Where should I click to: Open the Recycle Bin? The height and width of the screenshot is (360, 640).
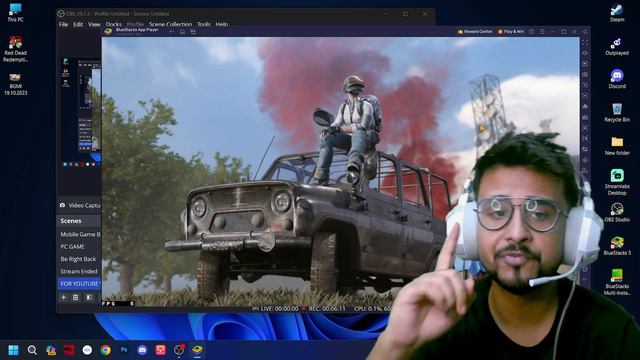pos(617,113)
